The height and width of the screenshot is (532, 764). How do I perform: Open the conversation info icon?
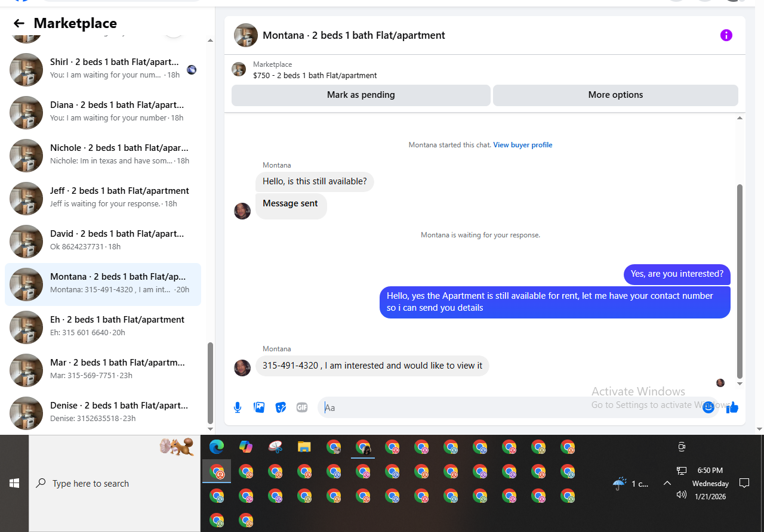(726, 35)
